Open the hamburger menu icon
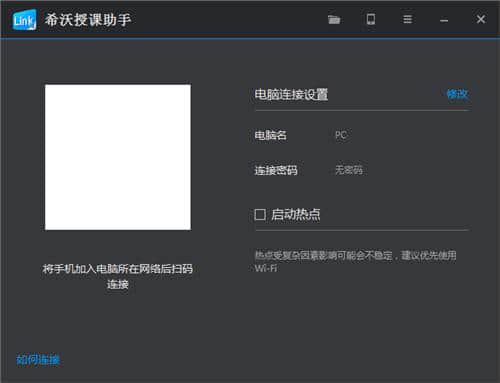500x383 pixels. [407, 19]
